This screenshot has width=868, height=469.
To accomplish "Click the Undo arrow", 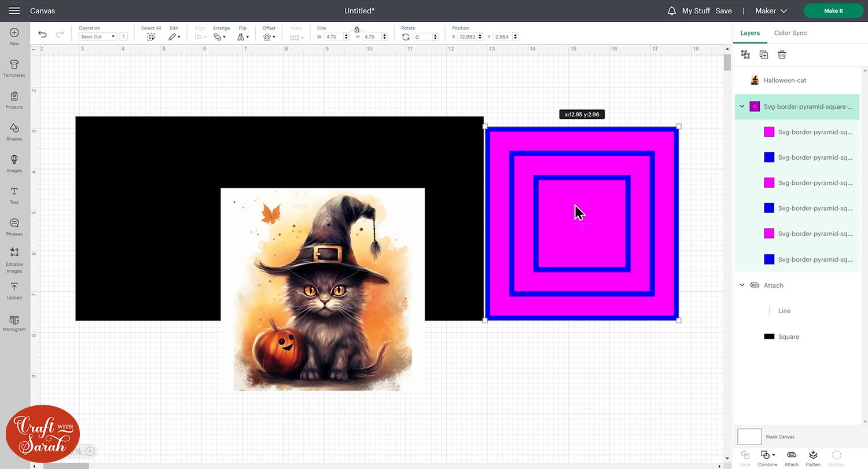I will click(x=42, y=35).
